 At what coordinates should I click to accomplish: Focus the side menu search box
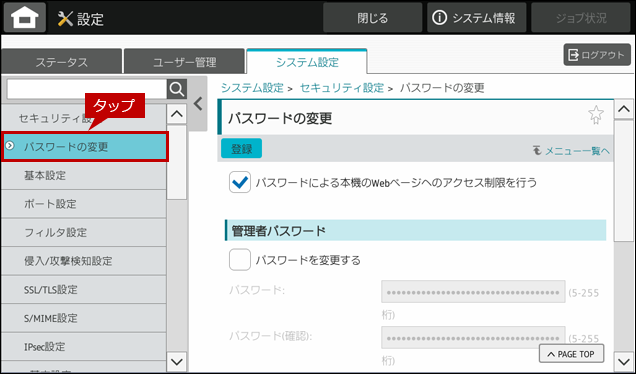pos(87,89)
